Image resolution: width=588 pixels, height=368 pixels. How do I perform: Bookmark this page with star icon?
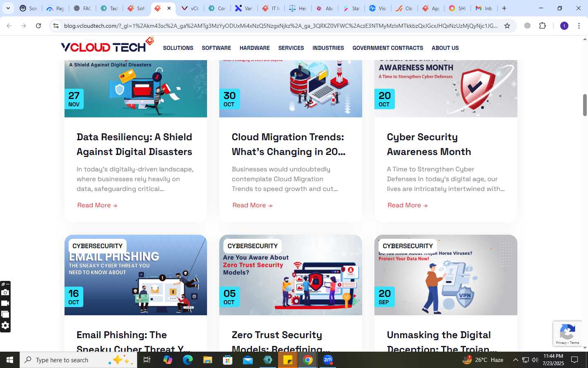(x=507, y=26)
